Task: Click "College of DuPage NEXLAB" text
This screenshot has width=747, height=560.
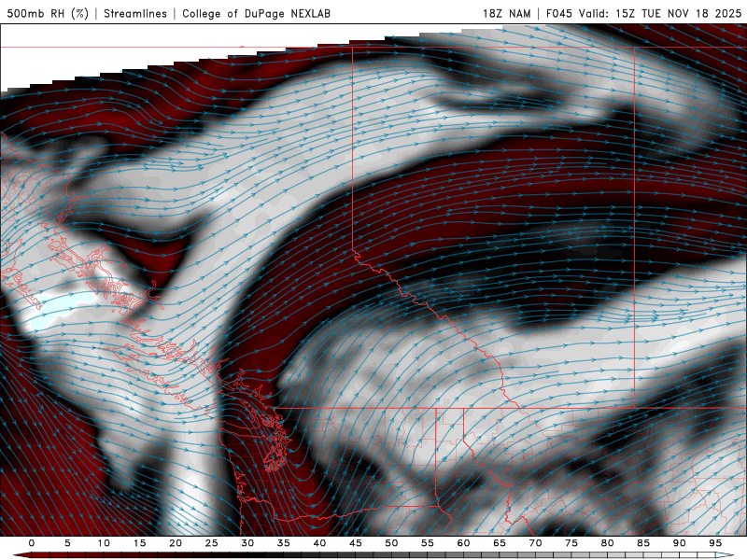Action: click(x=256, y=13)
